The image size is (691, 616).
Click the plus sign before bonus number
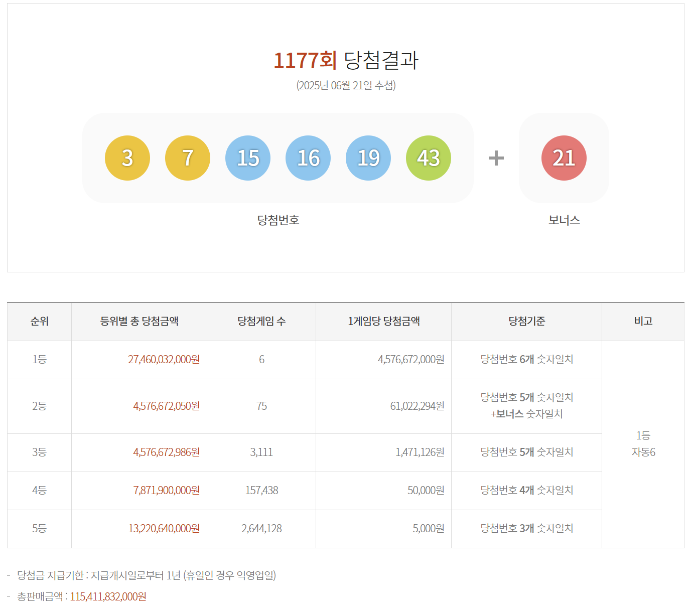496,158
